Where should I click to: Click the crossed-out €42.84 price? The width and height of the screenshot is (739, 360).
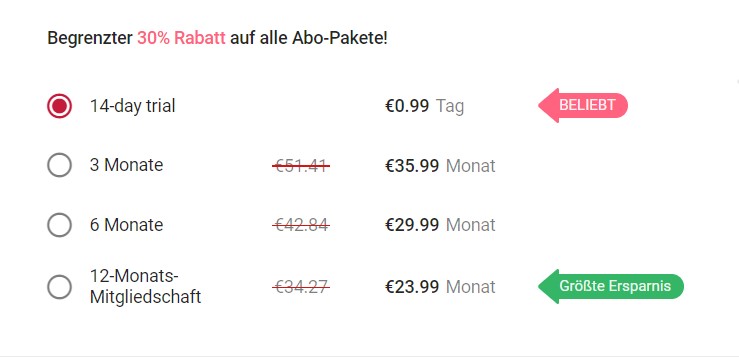point(301,225)
